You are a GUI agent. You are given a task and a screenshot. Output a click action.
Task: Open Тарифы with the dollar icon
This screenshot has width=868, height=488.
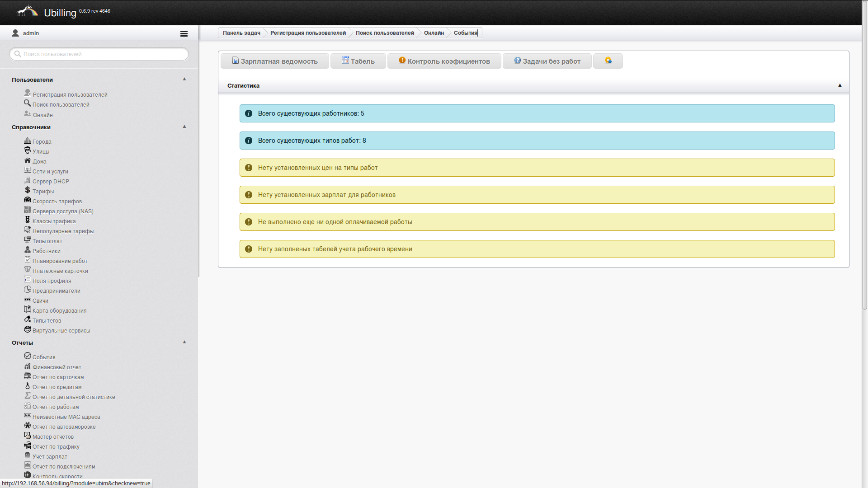[28, 190]
